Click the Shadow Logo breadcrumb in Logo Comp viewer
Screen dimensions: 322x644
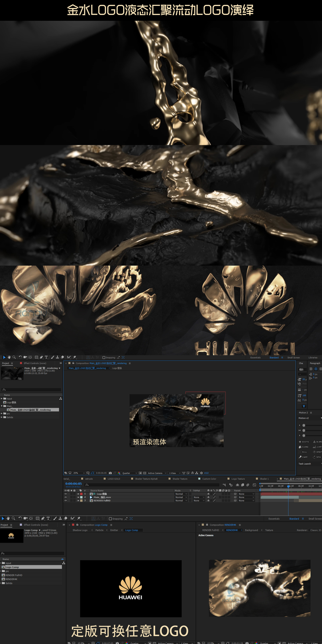click(80, 530)
